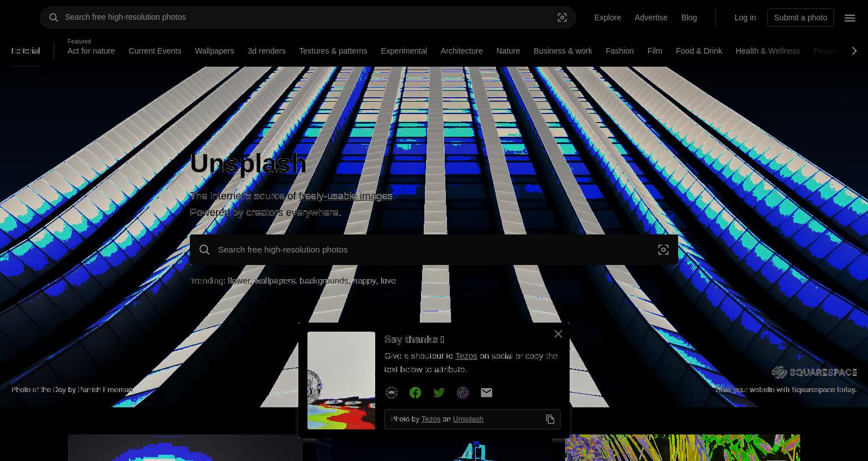Share on Pinterest from the Say thanks popup

pyautogui.click(x=463, y=393)
